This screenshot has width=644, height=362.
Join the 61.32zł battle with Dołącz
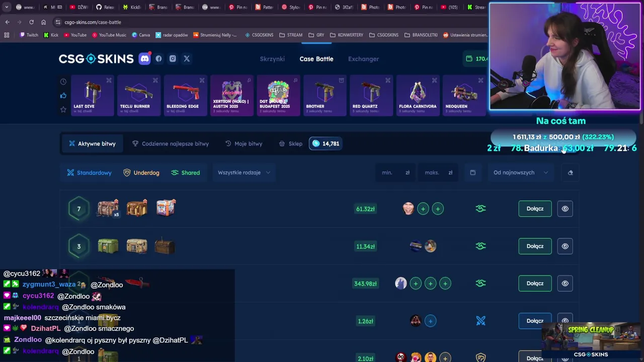pyautogui.click(x=535, y=209)
